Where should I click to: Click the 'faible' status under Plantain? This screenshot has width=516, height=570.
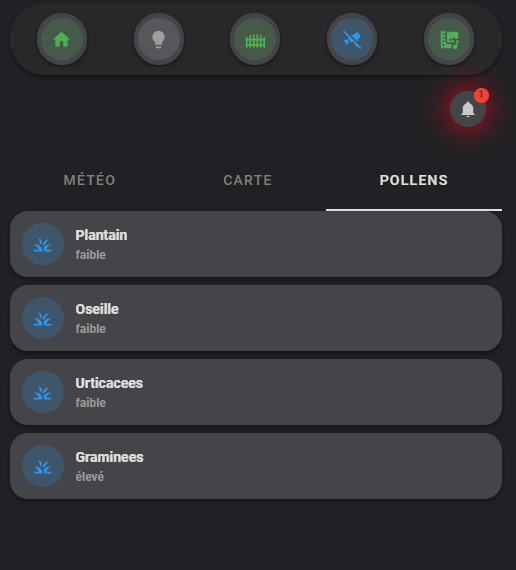[x=91, y=254]
